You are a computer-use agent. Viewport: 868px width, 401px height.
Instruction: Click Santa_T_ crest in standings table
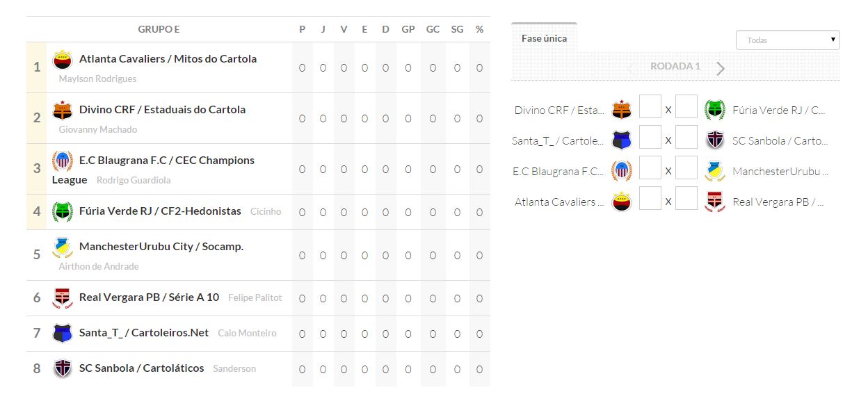pyautogui.click(x=63, y=333)
